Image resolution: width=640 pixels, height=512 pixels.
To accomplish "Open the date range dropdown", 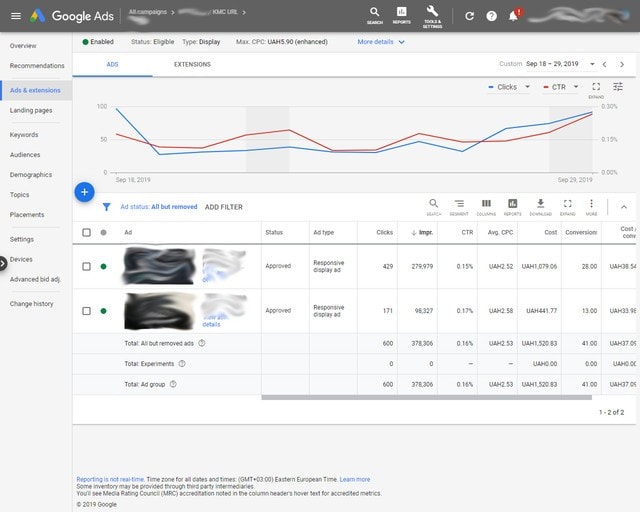I will coord(559,64).
